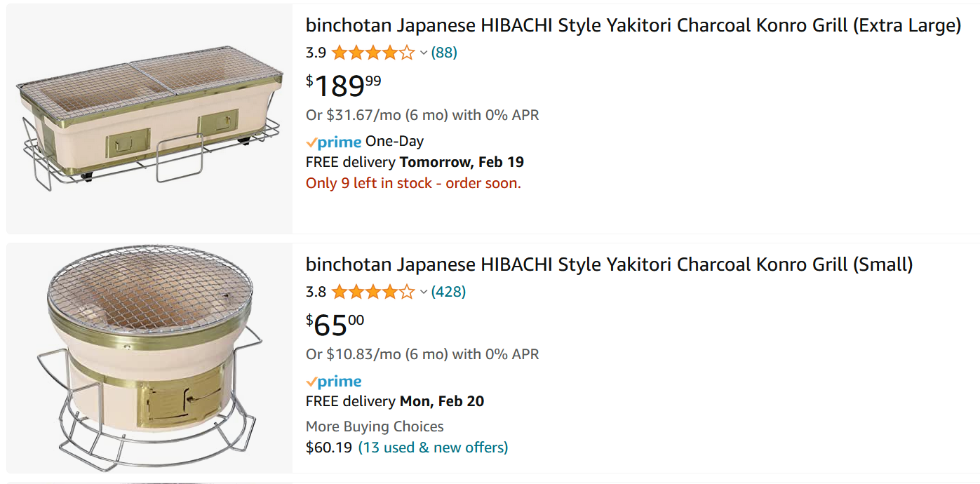Click the Prime logo on Small grill
Viewport: 980px width, 484px height.
click(x=334, y=382)
